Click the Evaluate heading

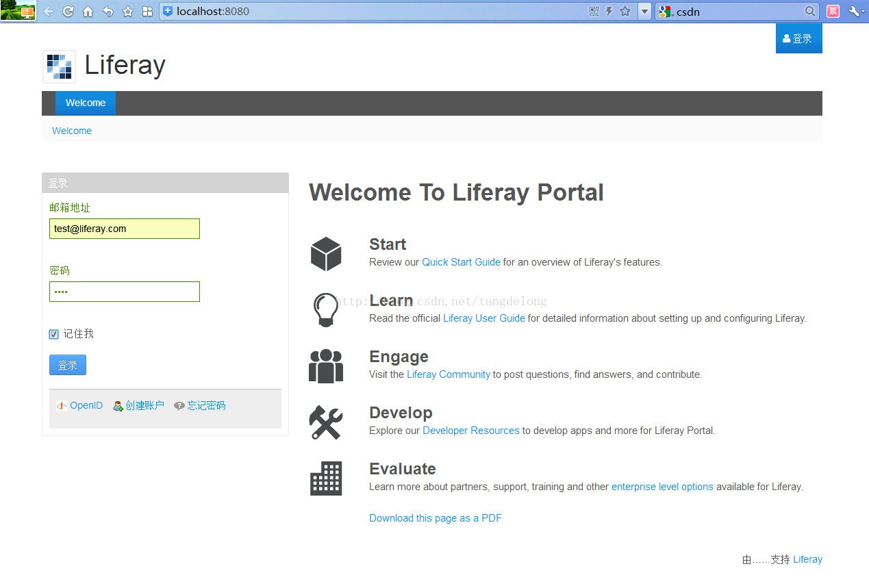click(403, 469)
